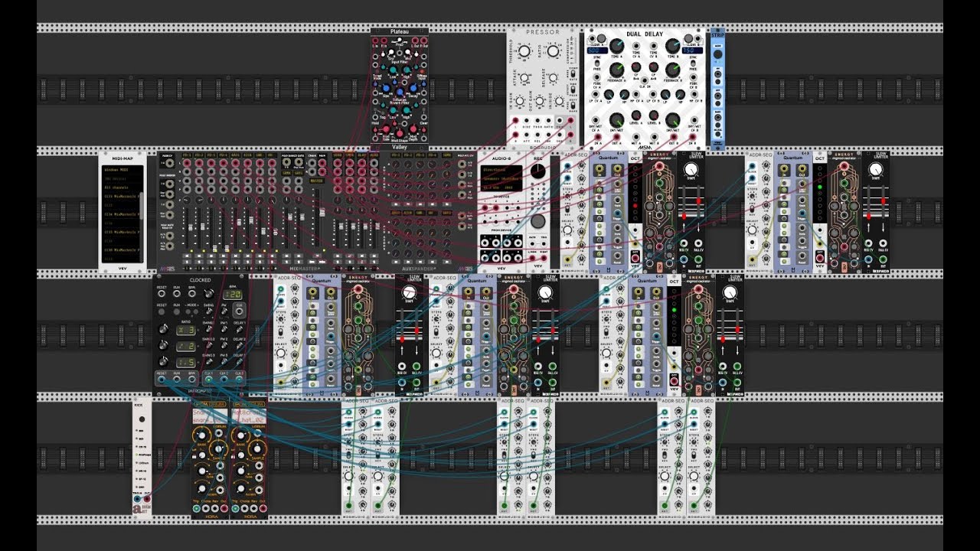Toggle the Pressor Knee switch
The height and width of the screenshot is (551, 980).
pyautogui.click(x=573, y=106)
